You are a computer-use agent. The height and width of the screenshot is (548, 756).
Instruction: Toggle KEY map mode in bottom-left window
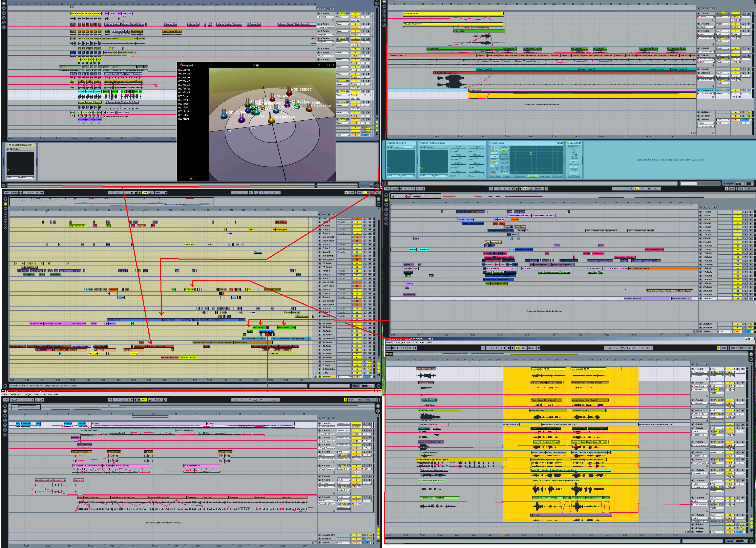pos(351,400)
